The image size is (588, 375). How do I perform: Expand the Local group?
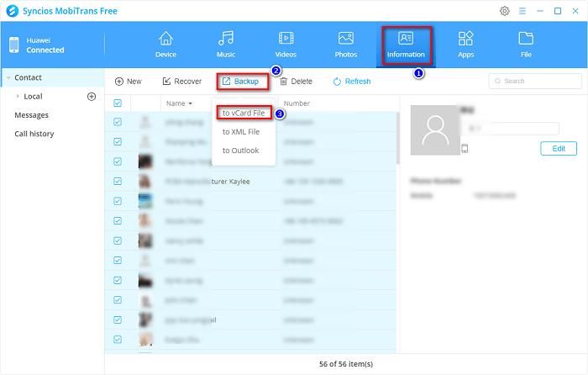click(x=18, y=96)
